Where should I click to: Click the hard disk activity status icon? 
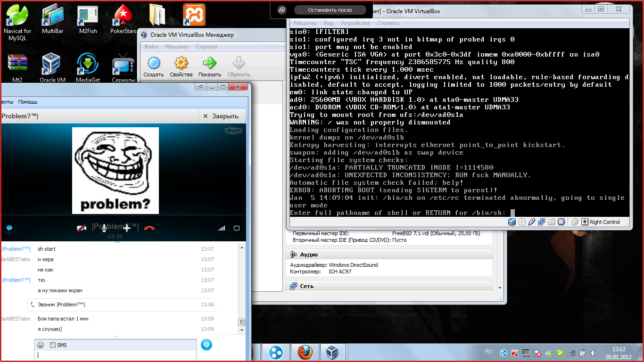pyautogui.click(x=512, y=222)
